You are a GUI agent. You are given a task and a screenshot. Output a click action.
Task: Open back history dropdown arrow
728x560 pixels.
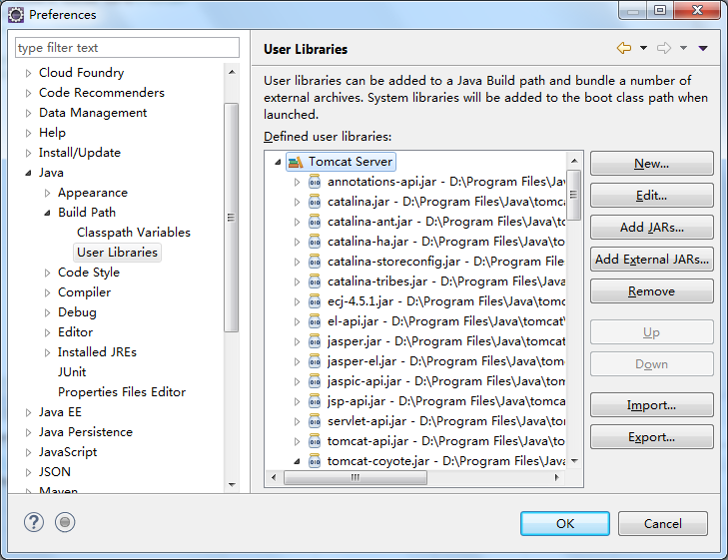point(643,48)
